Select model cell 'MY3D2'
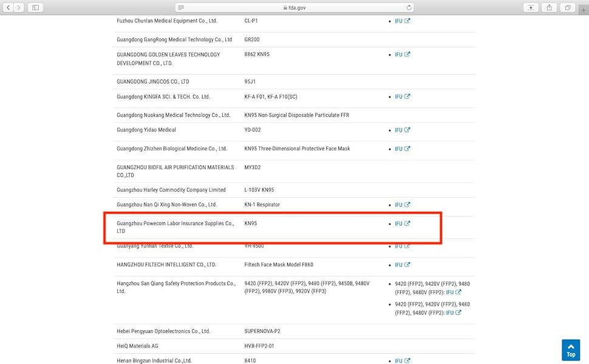The height and width of the screenshot is (364, 589). pos(253,167)
